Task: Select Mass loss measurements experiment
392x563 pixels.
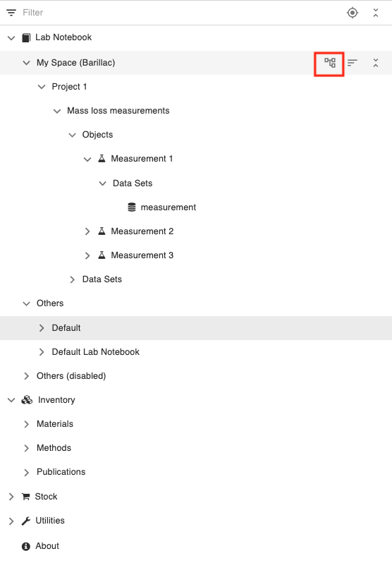Action: click(118, 111)
